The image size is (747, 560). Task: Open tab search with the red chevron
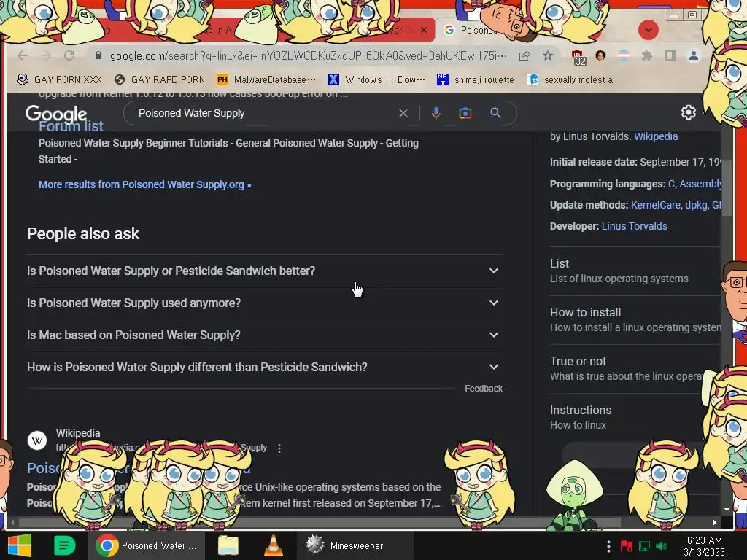(648, 30)
